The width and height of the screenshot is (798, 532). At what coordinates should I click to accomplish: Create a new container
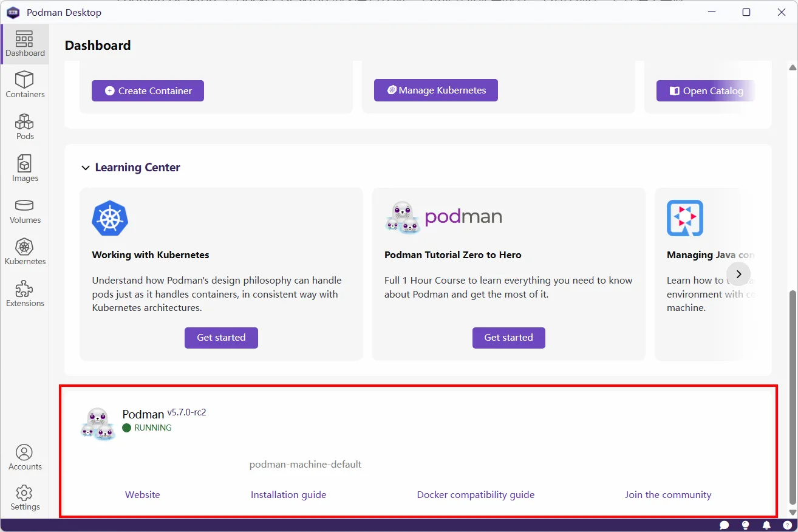tap(148, 90)
